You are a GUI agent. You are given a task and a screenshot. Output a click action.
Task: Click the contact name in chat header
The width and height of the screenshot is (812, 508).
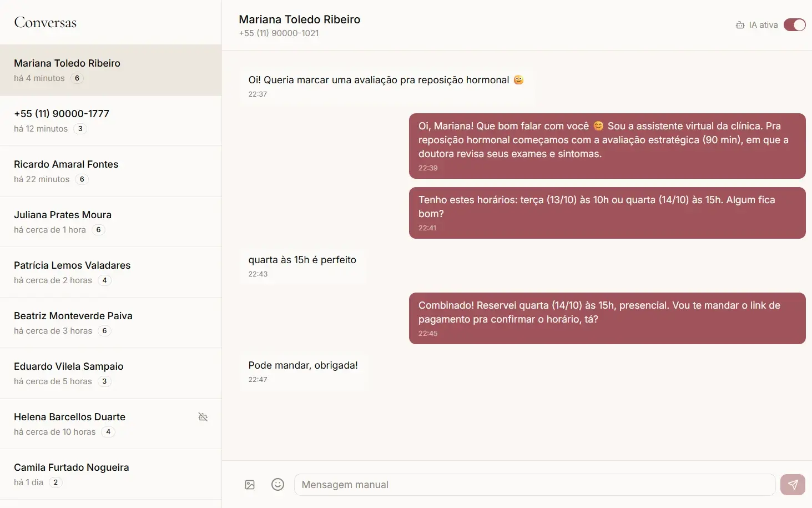click(300, 19)
